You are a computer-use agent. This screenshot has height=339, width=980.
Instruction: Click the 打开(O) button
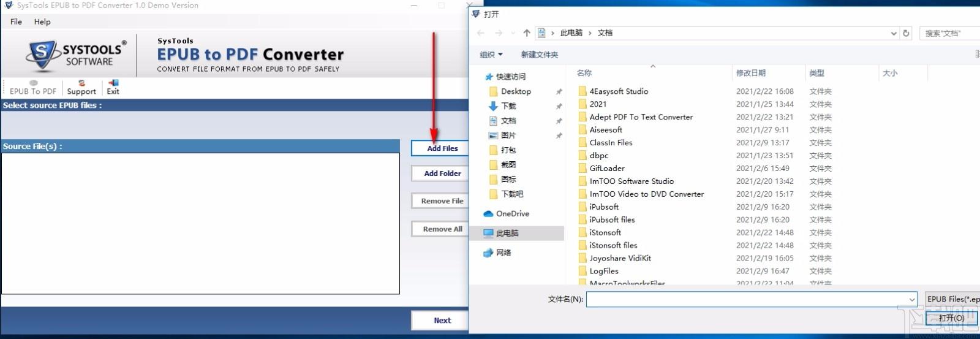pyautogui.click(x=951, y=318)
